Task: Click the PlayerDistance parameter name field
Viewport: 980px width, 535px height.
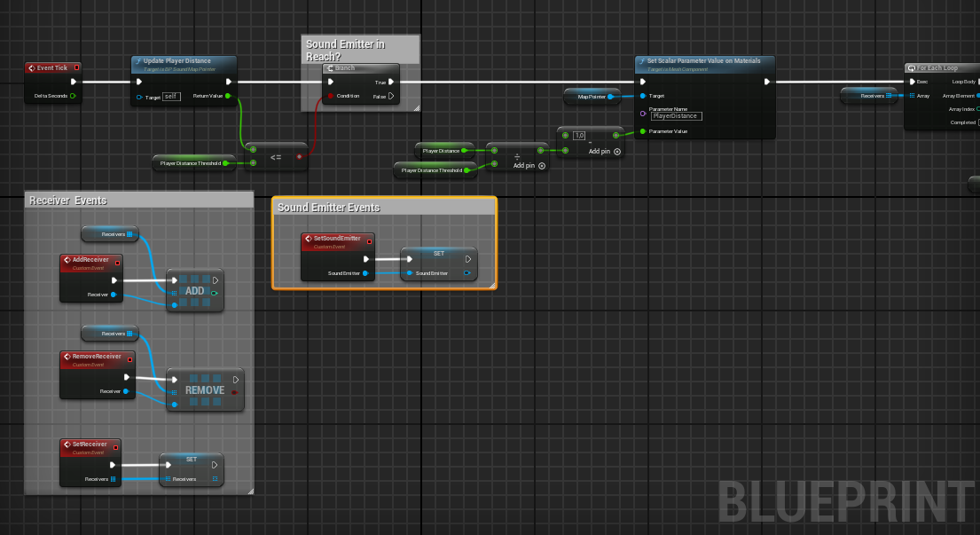Action: 676,116
